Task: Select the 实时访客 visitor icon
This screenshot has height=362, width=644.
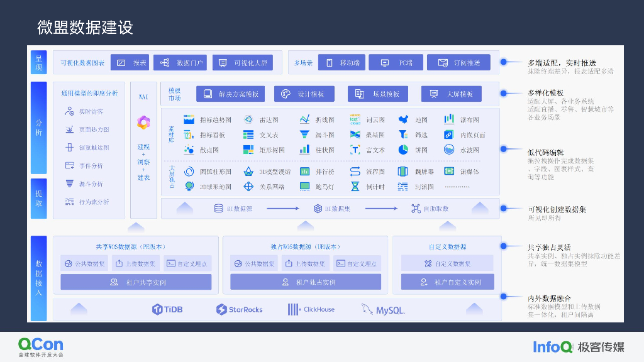Action: [x=69, y=111]
